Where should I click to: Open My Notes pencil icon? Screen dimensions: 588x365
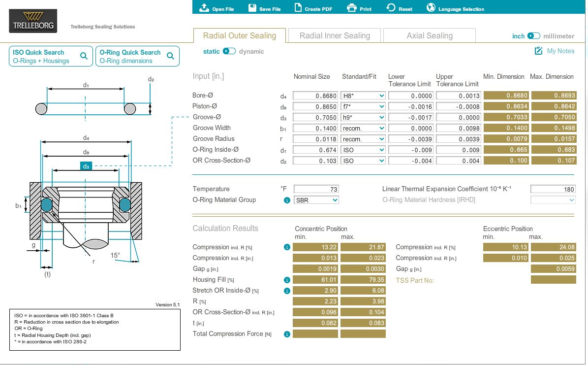tap(538, 51)
